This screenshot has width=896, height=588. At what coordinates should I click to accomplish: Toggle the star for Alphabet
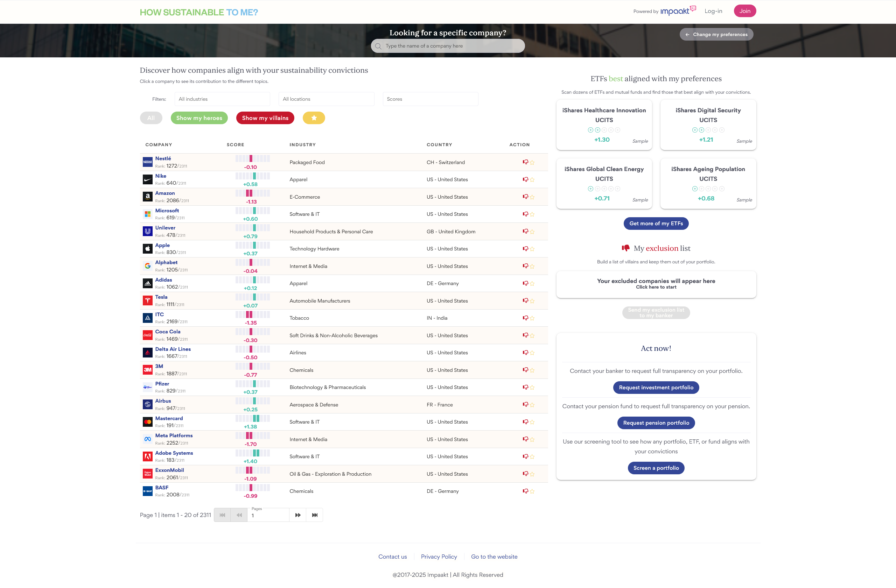coord(532,266)
